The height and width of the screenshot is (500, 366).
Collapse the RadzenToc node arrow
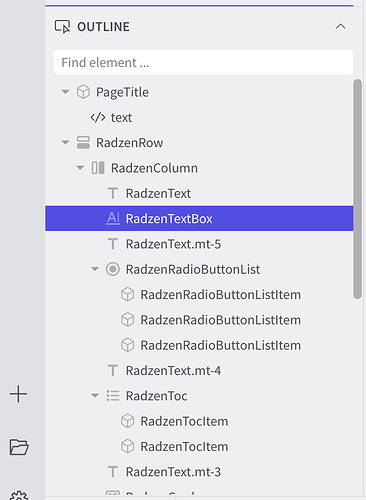click(x=95, y=396)
